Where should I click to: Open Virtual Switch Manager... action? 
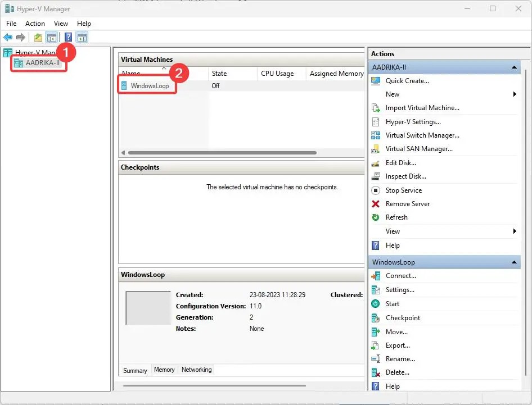coord(422,135)
